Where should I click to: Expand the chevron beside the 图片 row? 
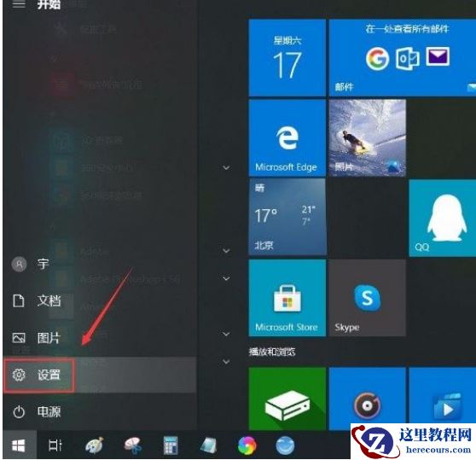point(226,334)
